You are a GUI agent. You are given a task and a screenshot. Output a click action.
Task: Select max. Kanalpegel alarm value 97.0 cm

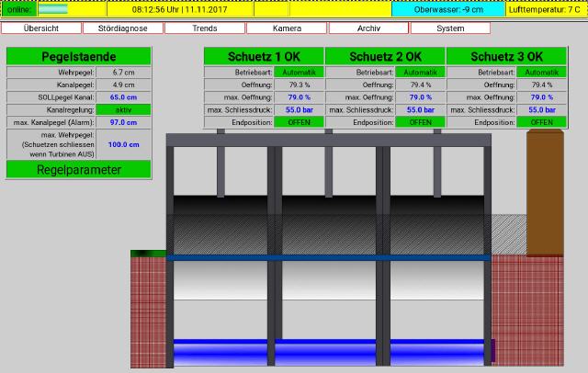(x=123, y=122)
